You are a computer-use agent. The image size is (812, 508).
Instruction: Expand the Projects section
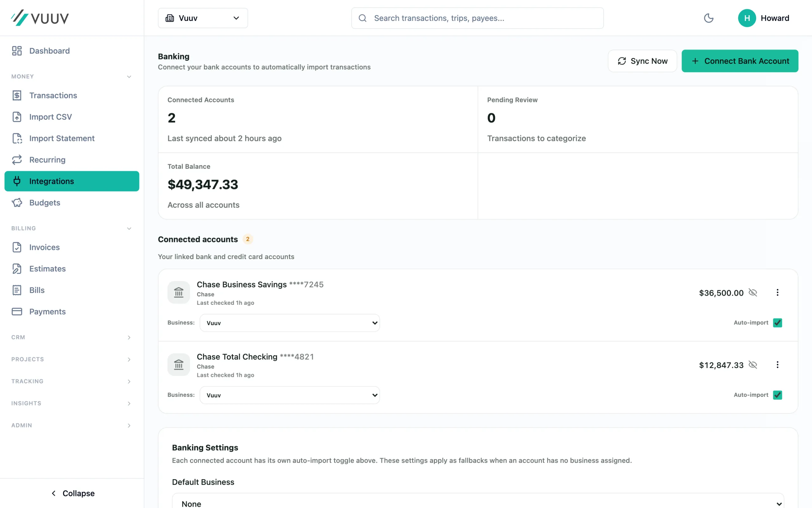(72, 359)
